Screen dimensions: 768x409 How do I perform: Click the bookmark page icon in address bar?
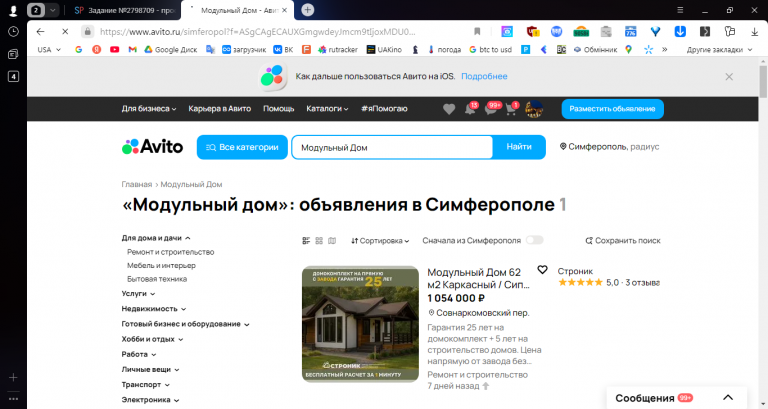(477, 32)
